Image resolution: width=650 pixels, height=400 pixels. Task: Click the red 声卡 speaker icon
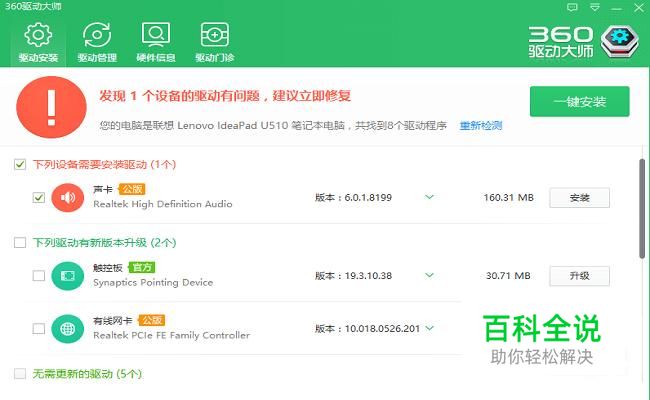coord(68,198)
